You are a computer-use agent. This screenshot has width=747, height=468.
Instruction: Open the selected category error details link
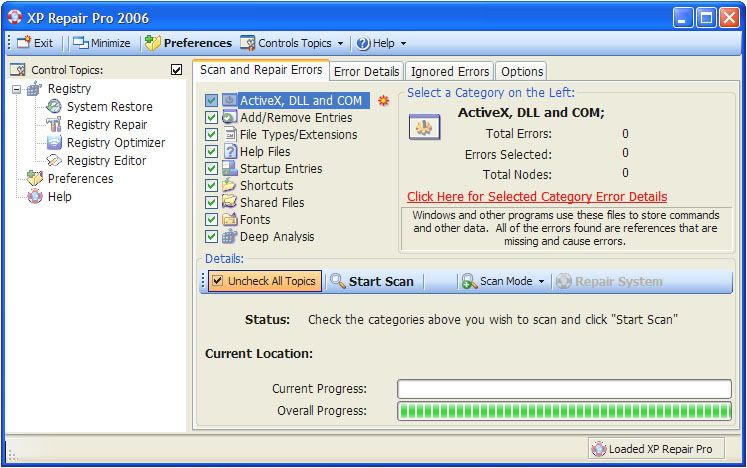537,196
